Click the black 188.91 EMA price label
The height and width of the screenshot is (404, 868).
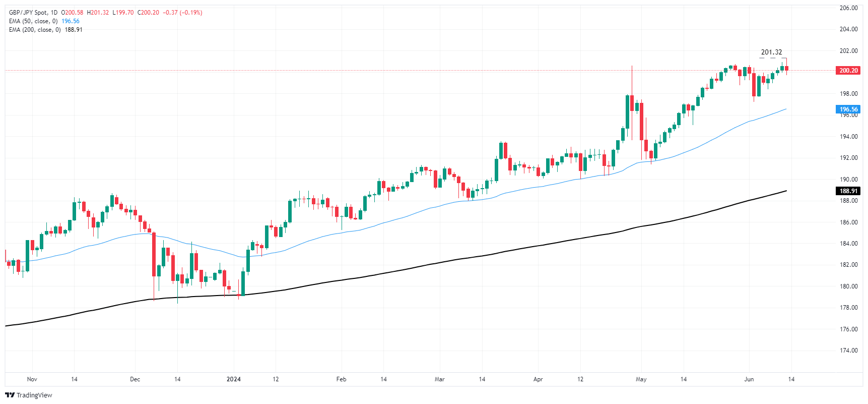pos(848,191)
